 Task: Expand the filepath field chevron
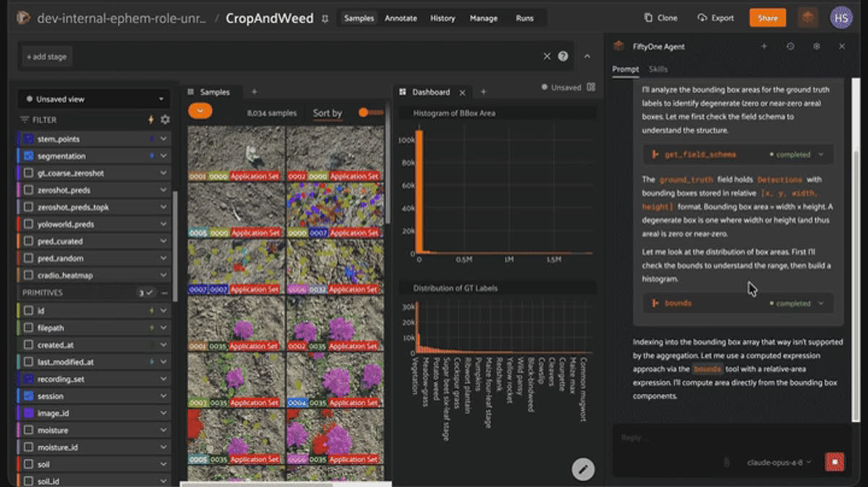click(x=163, y=328)
